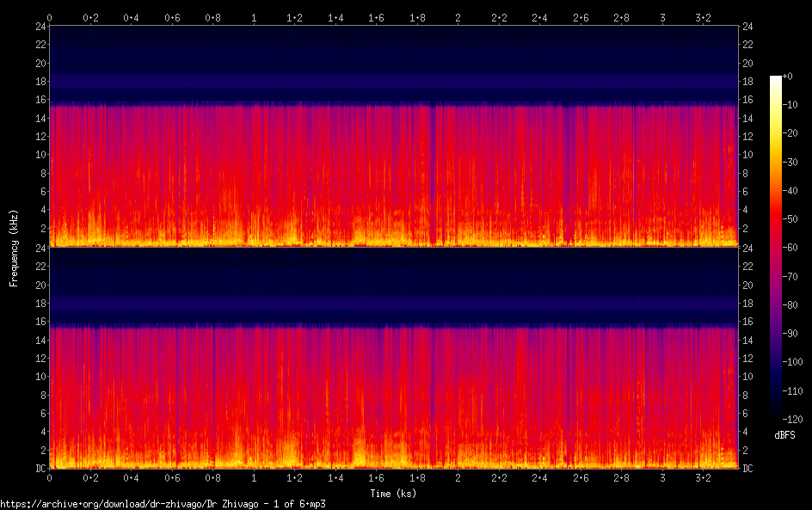Click the white top of the dBFS color bar
The image size is (812, 510).
click(x=776, y=79)
